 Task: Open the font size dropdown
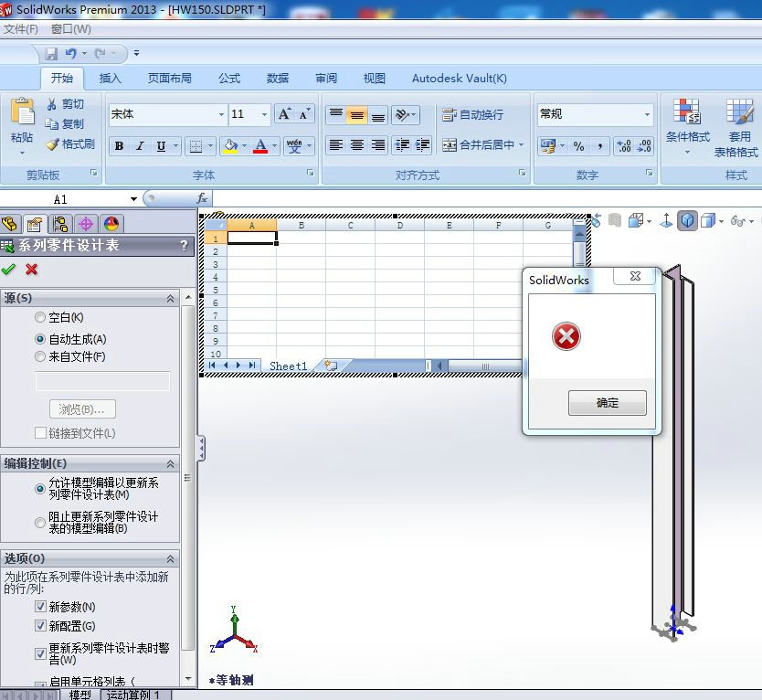(264, 115)
